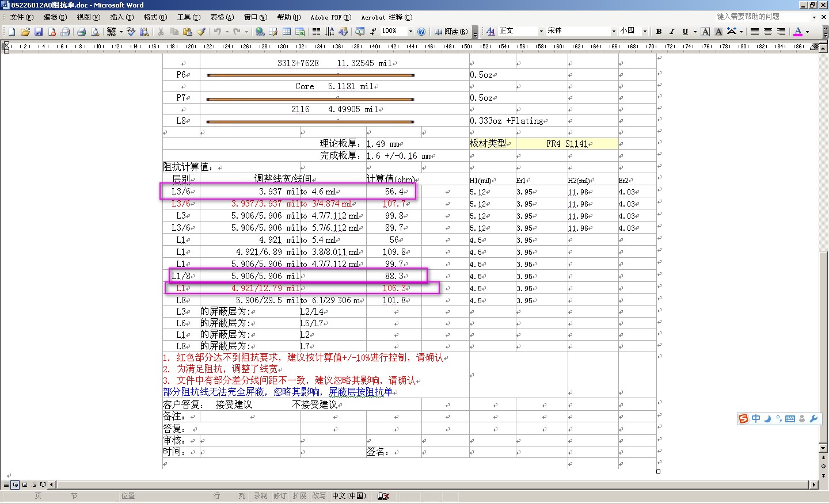Expand the underline style dropdown arrow

click(x=695, y=32)
